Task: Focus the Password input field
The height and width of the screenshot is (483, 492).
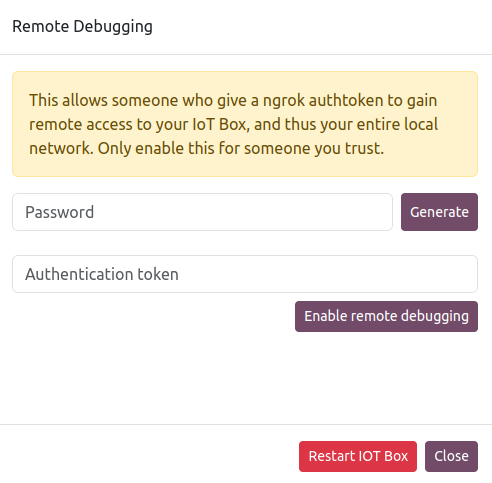Action: pyautogui.click(x=202, y=212)
